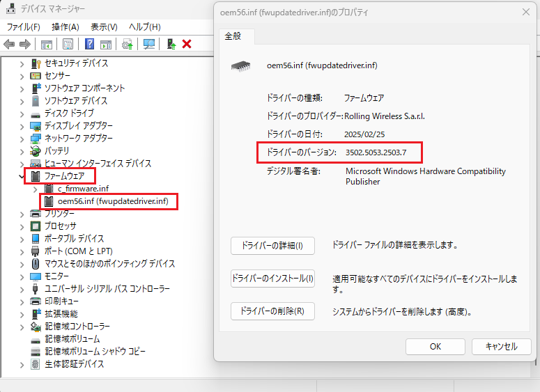Image resolution: width=540 pixels, height=392 pixels.
Task: Click the Device Manager title bar icon
Action: click(x=11, y=8)
